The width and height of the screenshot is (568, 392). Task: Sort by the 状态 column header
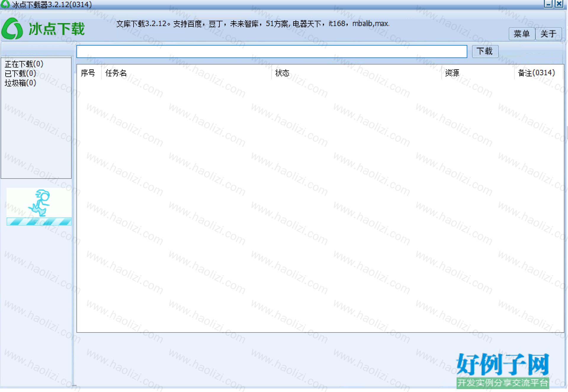(x=356, y=73)
